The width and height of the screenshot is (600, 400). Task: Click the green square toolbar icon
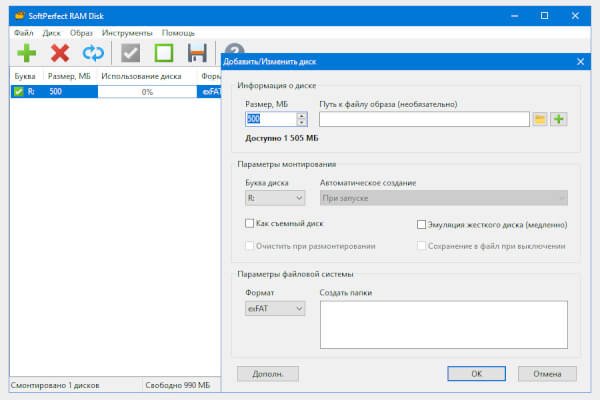(164, 53)
